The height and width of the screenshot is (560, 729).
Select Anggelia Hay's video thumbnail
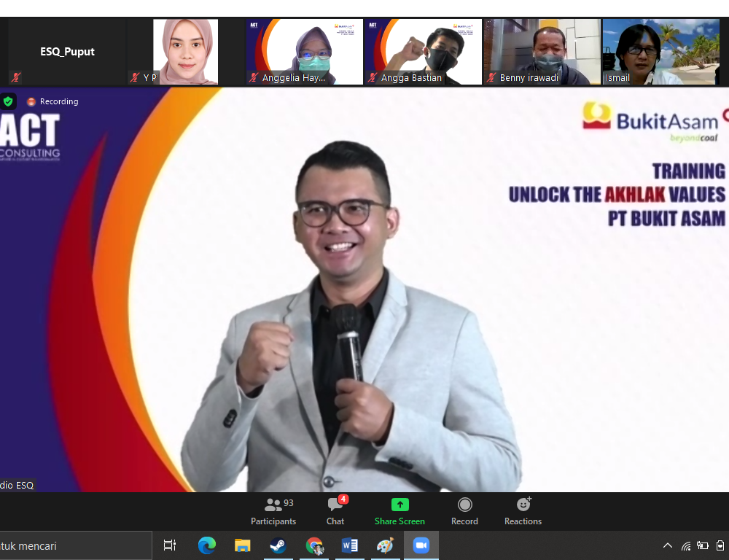304,52
